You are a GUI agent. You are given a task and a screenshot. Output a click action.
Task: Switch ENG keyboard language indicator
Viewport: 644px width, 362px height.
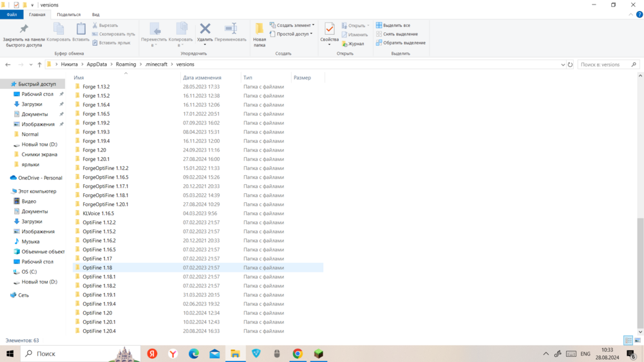tap(585, 354)
